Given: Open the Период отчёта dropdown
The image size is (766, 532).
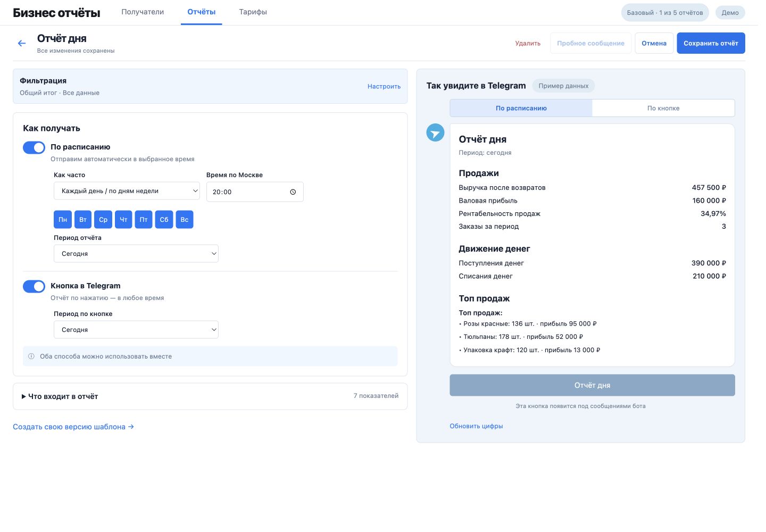Looking at the screenshot, I should (x=136, y=254).
